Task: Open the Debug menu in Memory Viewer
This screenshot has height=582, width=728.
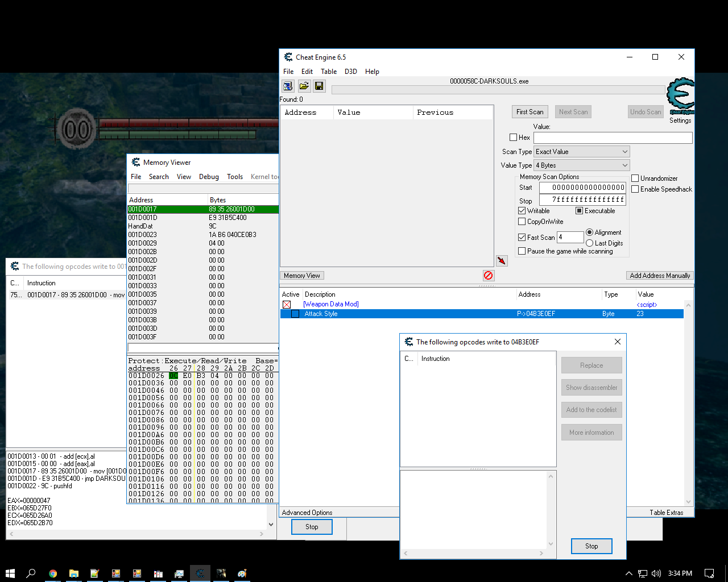Action: (x=209, y=177)
